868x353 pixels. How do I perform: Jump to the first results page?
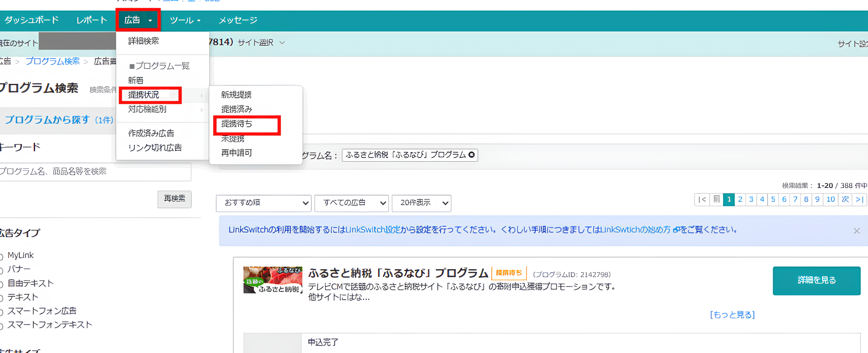point(702,199)
